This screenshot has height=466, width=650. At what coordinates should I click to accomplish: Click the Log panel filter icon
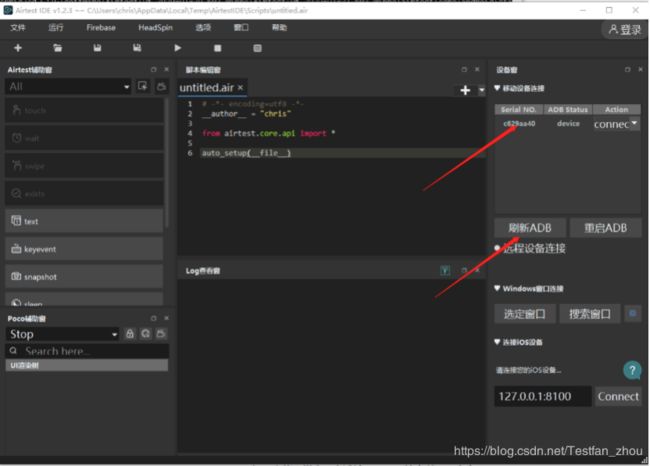[445, 271]
